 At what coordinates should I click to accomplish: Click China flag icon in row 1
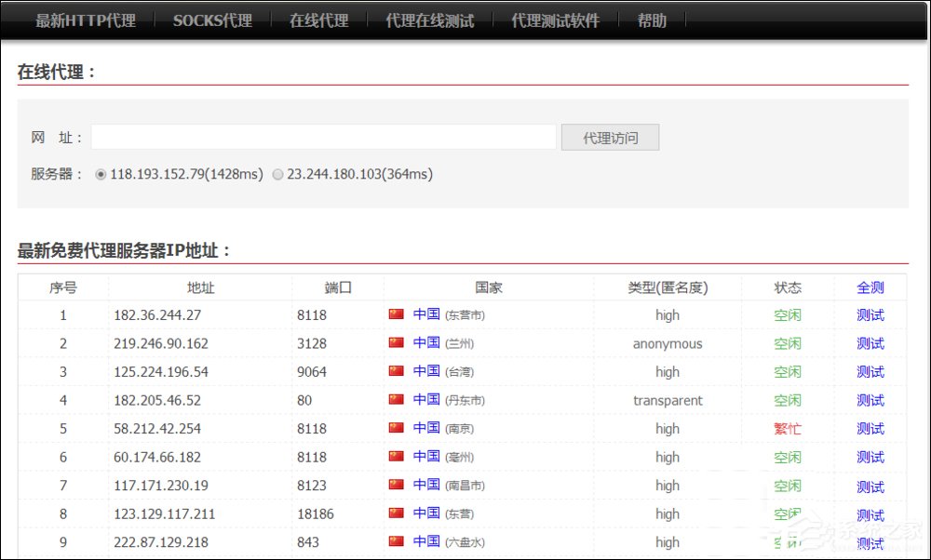click(x=397, y=313)
